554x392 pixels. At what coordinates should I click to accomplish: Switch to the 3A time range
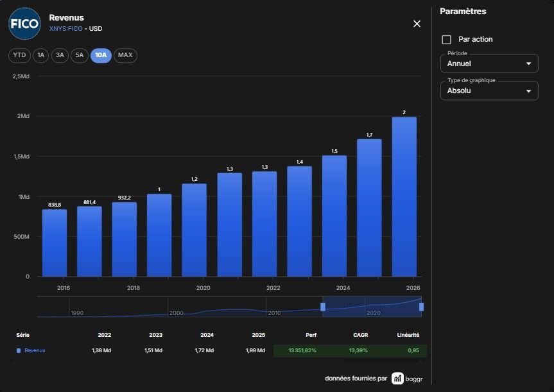60,55
